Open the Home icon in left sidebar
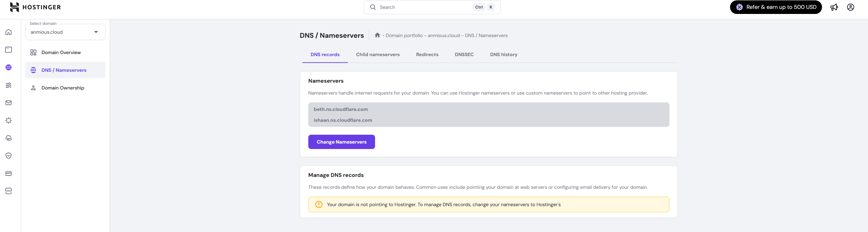 (x=9, y=32)
